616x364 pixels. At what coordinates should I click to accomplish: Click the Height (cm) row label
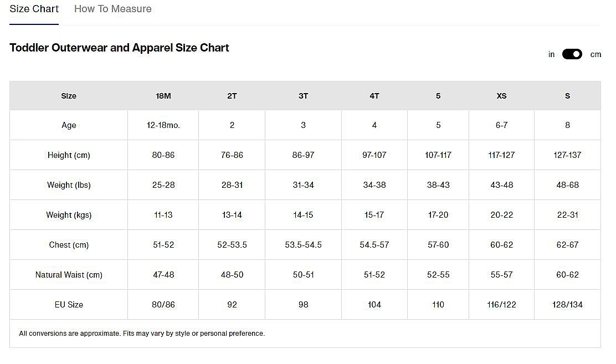coord(69,155)
